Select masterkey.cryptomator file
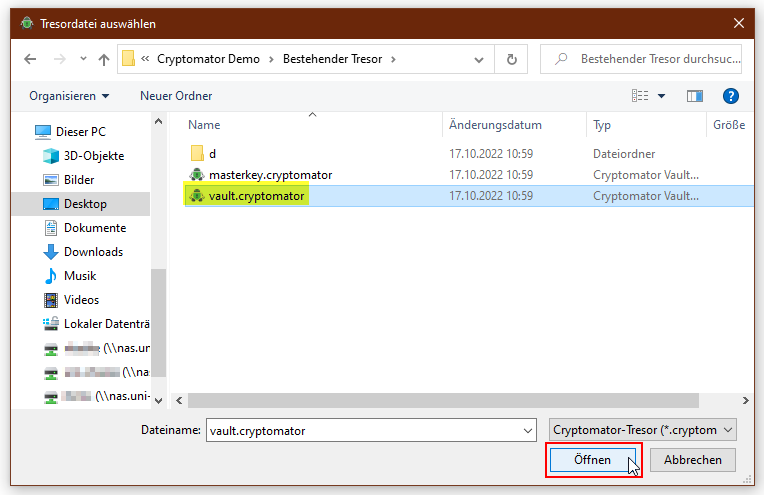Image resolution: width=764 pixels, height=495 pixels. [270, 175]
